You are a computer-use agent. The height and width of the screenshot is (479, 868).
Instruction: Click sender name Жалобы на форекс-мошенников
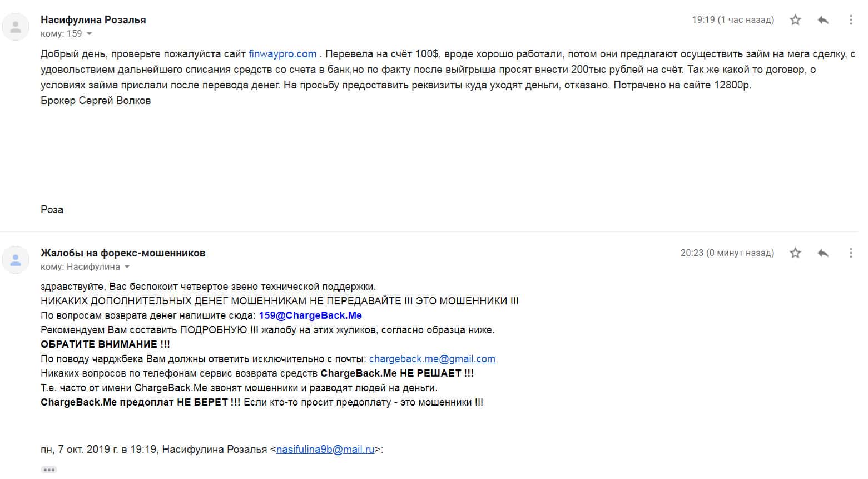tap(123, 253)
